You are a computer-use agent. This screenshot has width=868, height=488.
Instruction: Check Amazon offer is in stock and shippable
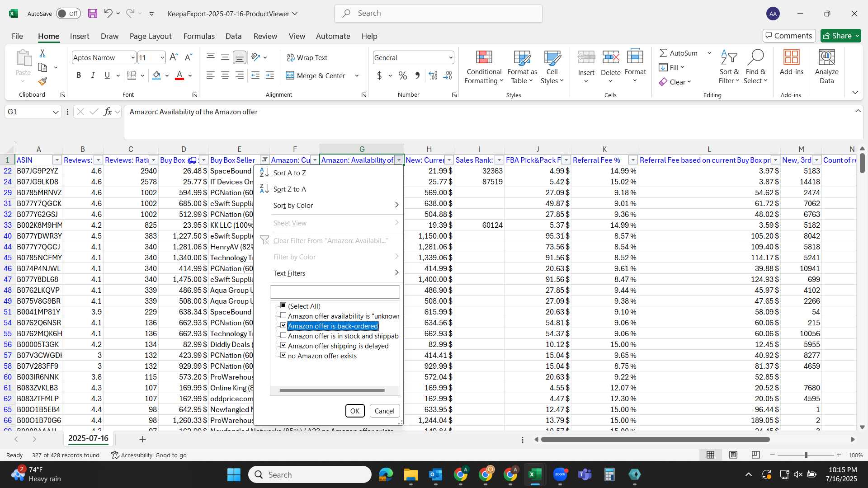[283, 336]
